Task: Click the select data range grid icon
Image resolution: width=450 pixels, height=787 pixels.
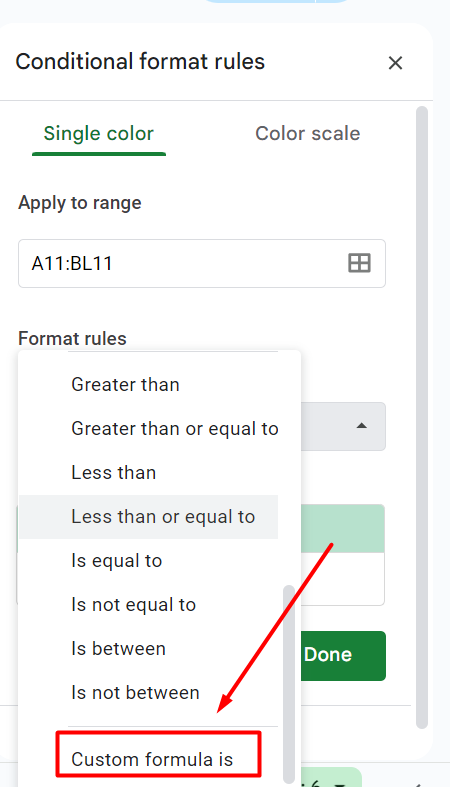Action: 359,263
